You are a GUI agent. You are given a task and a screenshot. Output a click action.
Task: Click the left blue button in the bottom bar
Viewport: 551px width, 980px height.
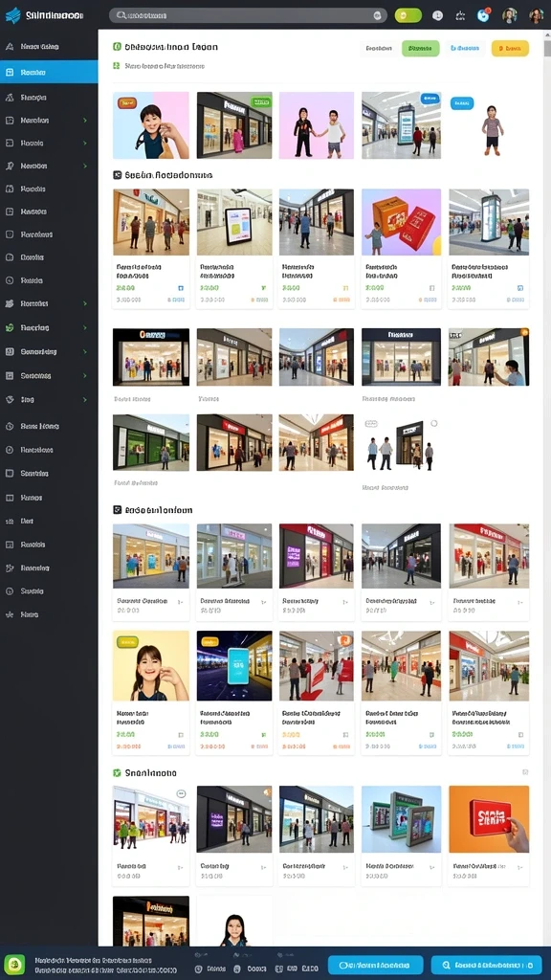375,965
